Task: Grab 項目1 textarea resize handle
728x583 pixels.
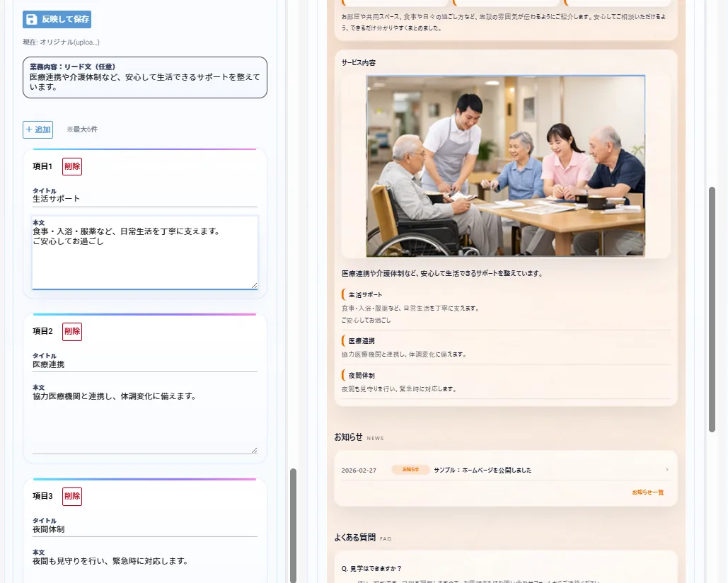Action: pyautogui.click(x=254, y=285)
